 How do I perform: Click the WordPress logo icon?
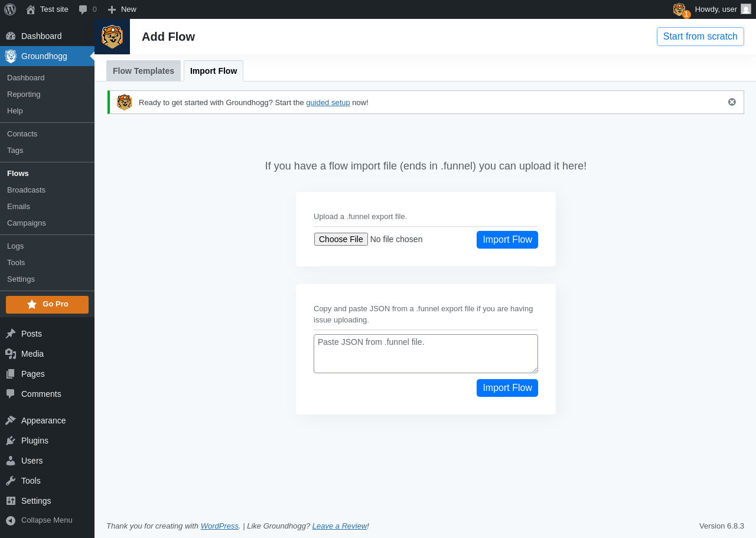(x=10, y=9)
